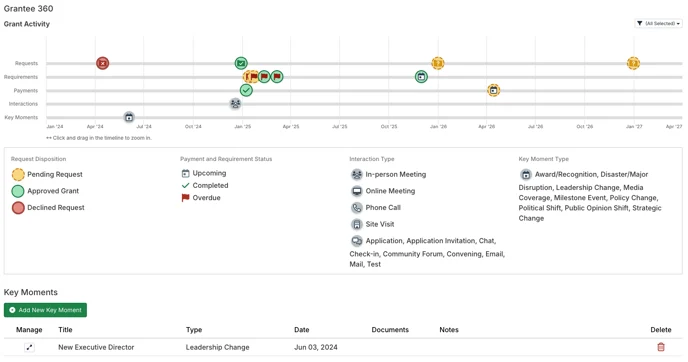Click the Leadership Change type cell
The width and height of the screenshot is (688, 362).
click(218, 347)
